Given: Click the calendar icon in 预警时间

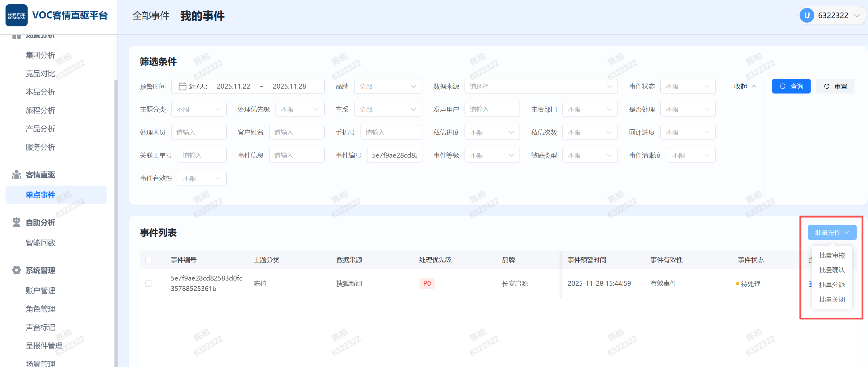Looking at the screenshot, I should click(182, 86).
